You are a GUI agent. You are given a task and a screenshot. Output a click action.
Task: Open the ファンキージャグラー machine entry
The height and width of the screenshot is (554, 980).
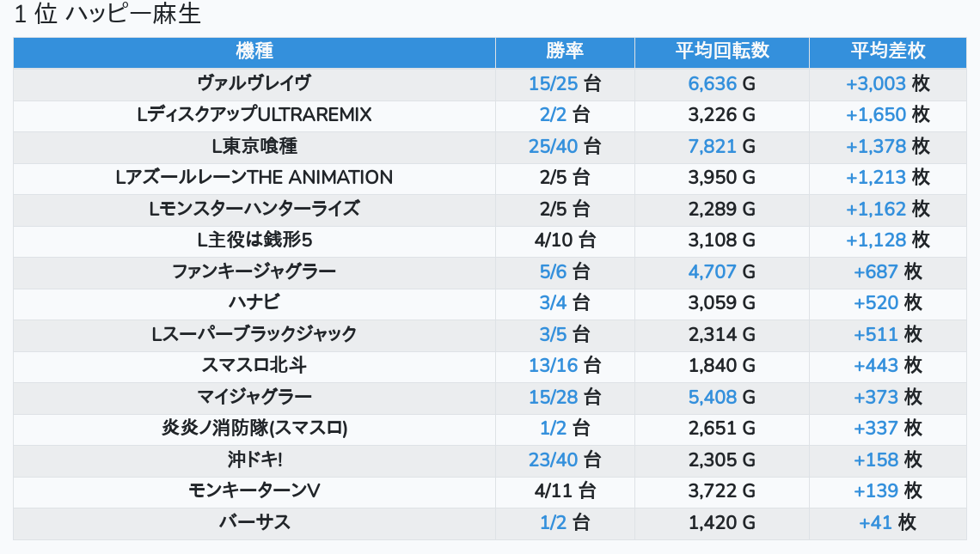254,271
